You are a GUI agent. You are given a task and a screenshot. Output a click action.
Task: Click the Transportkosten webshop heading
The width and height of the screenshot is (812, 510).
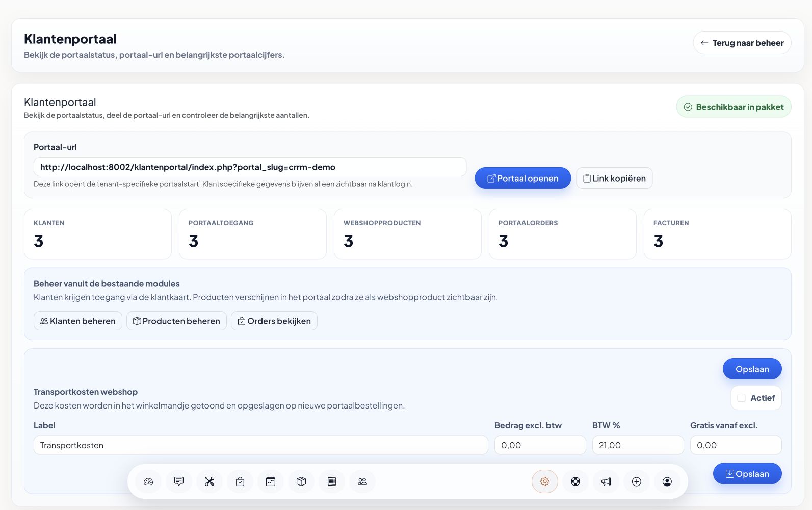tap(86, 392)
